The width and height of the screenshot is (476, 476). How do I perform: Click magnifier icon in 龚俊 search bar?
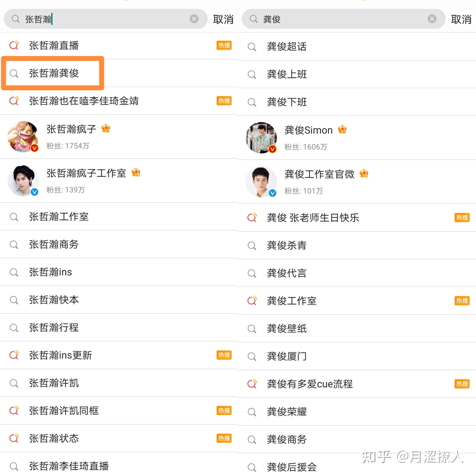point(253,19)
